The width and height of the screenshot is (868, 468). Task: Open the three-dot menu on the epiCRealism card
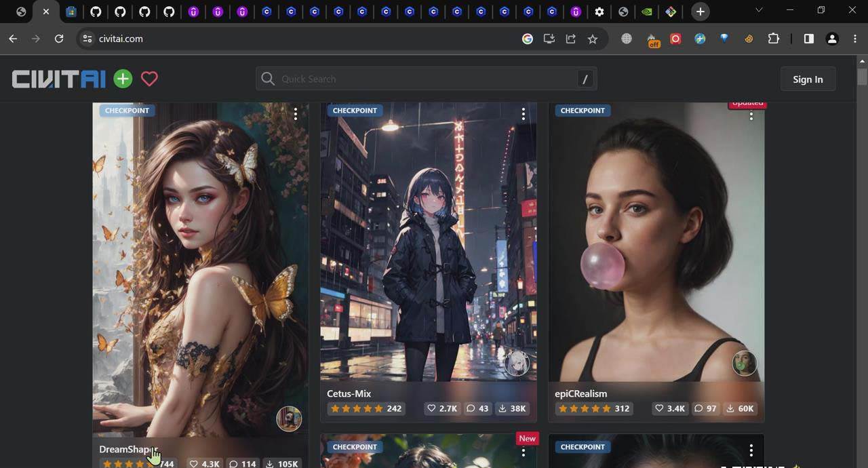point(751,115)
